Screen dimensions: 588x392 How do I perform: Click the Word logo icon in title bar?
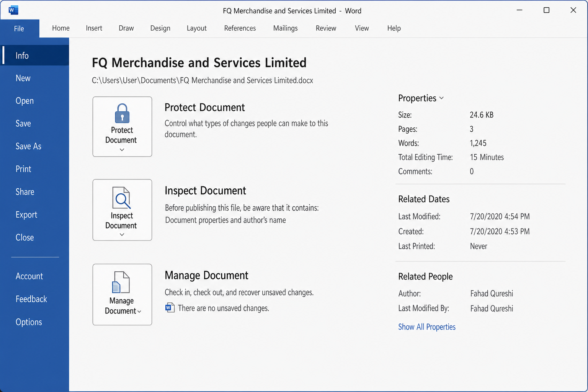(x=13, y=10)
